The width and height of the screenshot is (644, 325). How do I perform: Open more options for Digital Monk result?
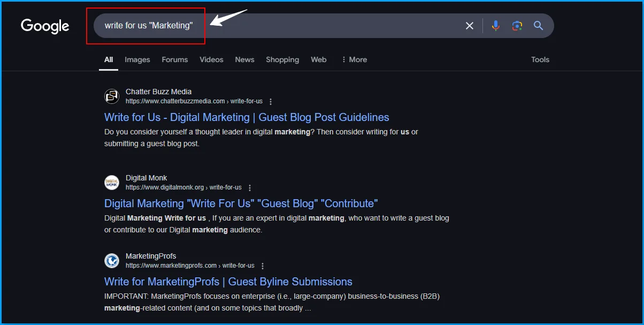click(x=250, y=188)
